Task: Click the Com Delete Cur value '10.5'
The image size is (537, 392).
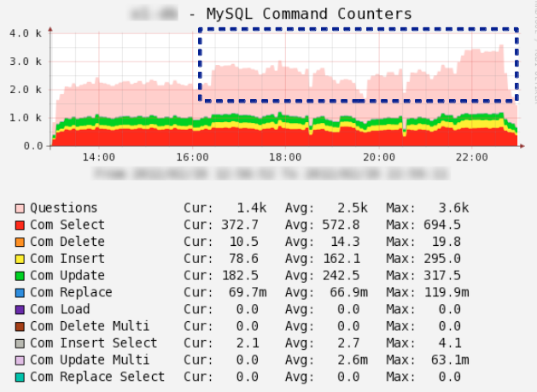Action: [244, 242]
